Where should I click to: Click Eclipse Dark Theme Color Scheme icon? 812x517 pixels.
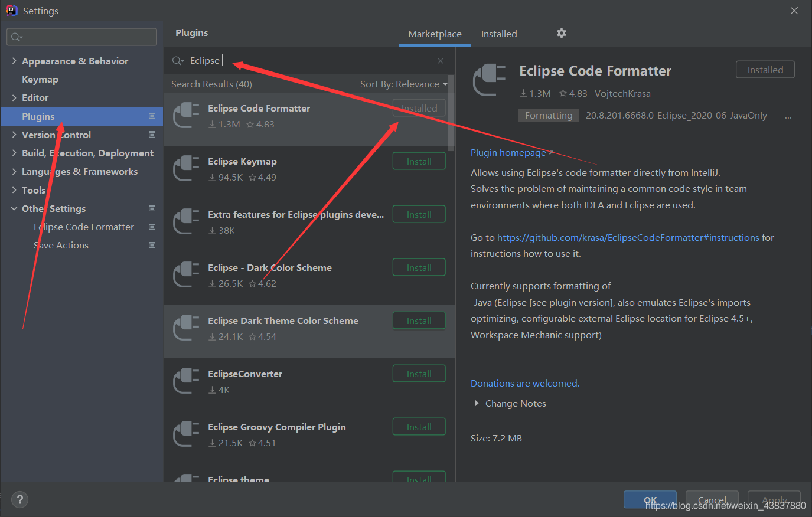tap(186, 328)
